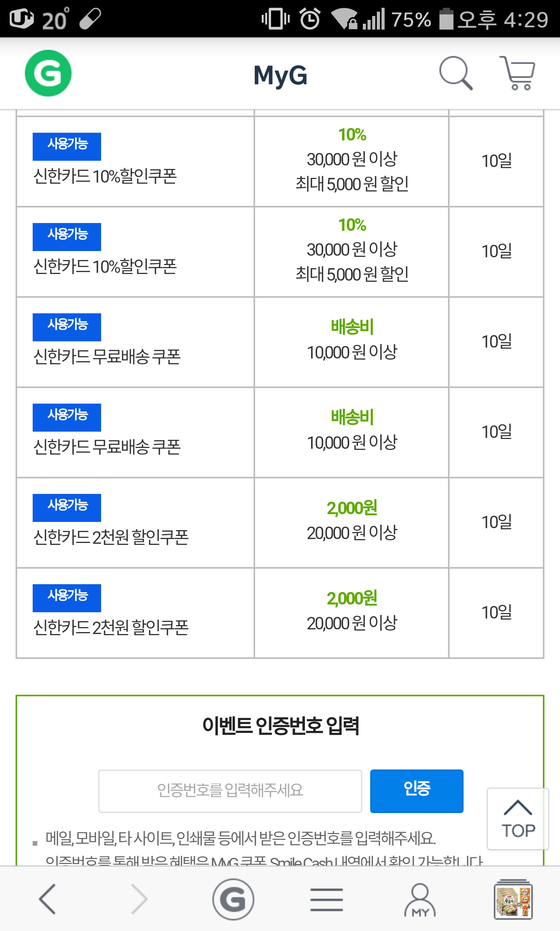This screenshot has height=931, width=560.
Task: Tap the MyG page title
Action: [x=280, y=75]
